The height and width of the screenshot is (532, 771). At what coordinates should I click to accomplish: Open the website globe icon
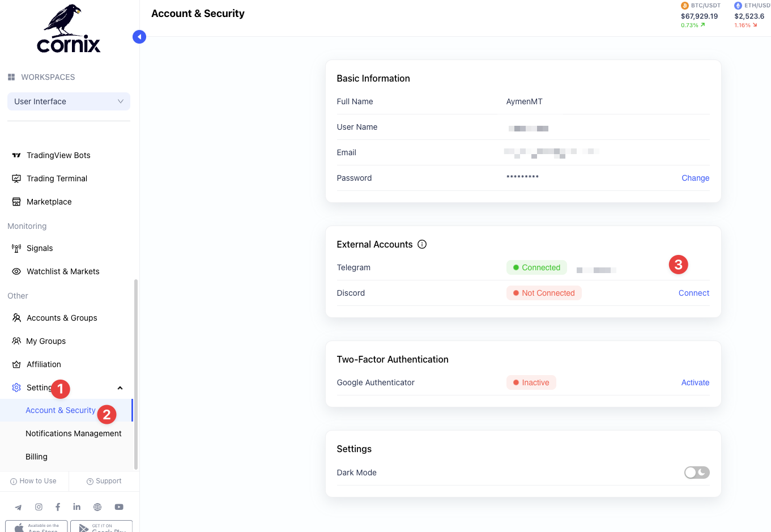coord(97,507)
